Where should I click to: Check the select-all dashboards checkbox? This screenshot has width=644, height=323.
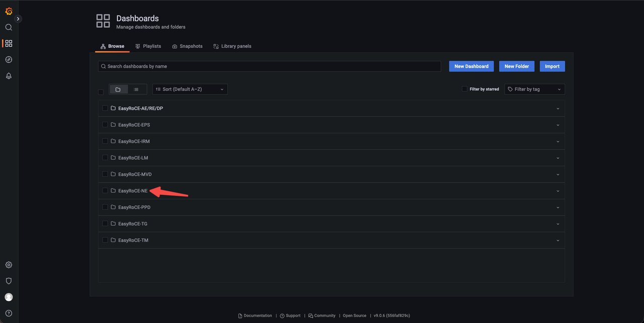101,92
